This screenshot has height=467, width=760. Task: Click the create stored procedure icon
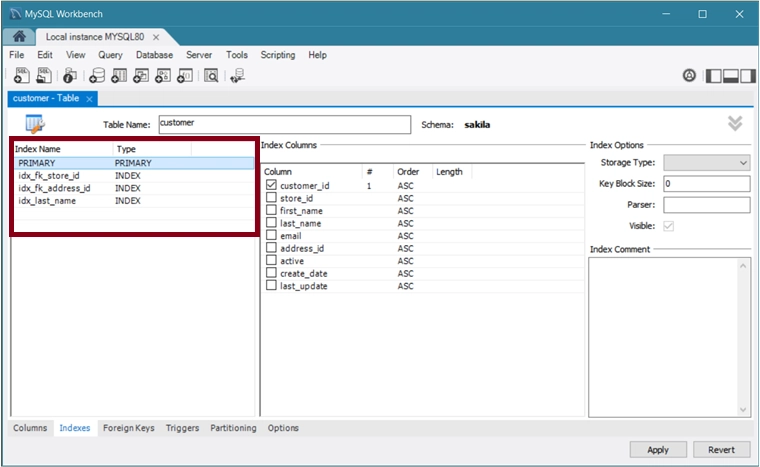tap(163, 75)
